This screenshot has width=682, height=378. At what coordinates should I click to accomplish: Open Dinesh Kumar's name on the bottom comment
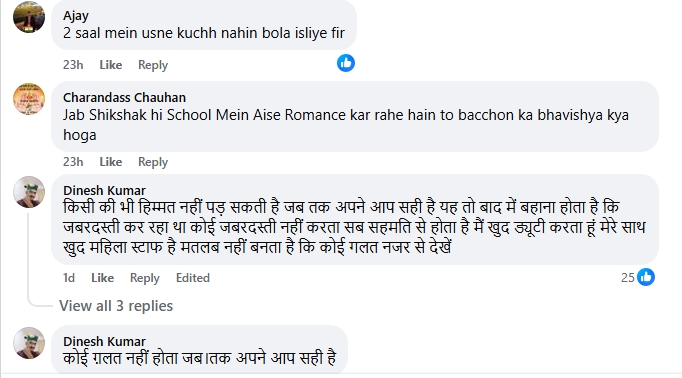pyautogui.click(x=104, y=341)
